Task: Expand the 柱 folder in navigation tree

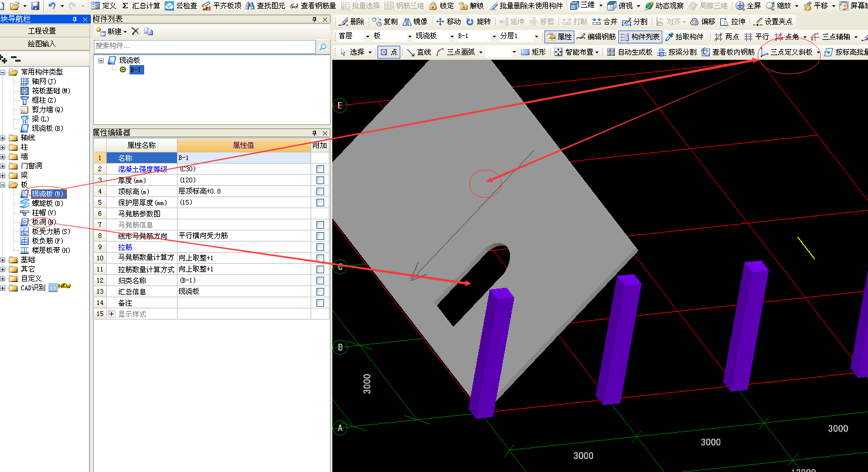Action: (x=4, y=147)
